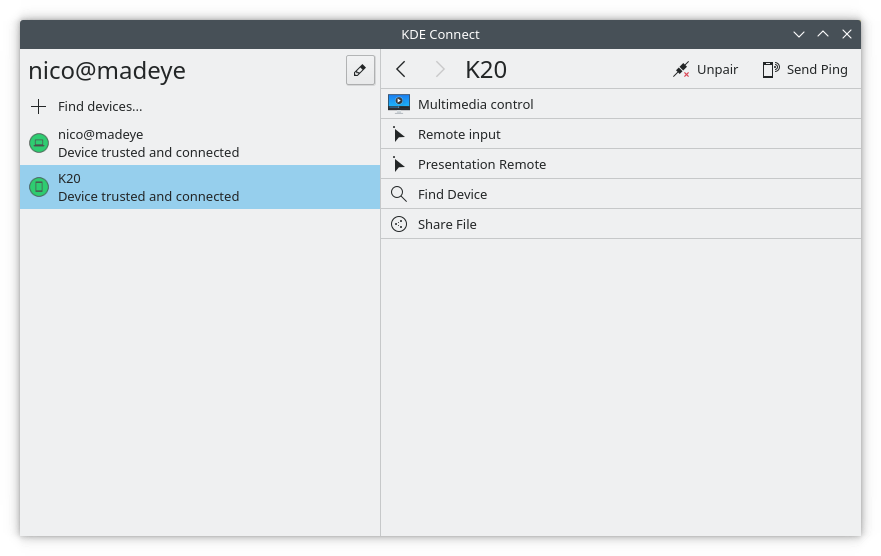881x556 pixels.
Task: Click the pencil edit device name icon
Action: [360, 70]
